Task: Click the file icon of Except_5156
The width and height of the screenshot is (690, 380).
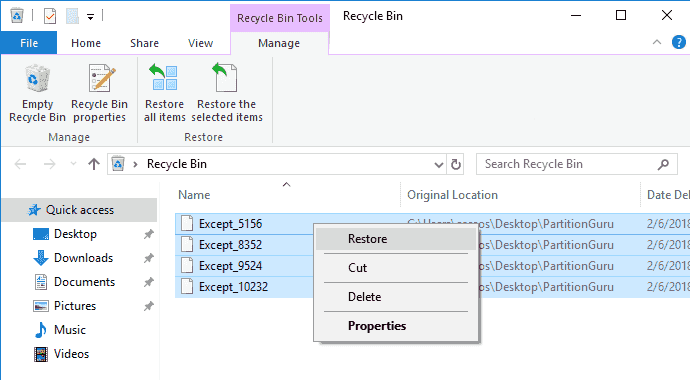Action: click(187, 223)
